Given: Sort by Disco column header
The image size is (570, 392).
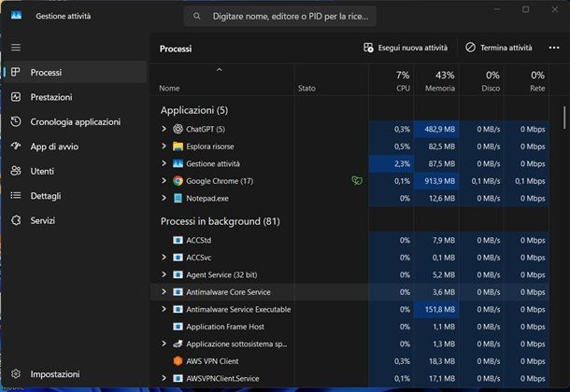Looking at the screenshot, I should tap(481, 80).
